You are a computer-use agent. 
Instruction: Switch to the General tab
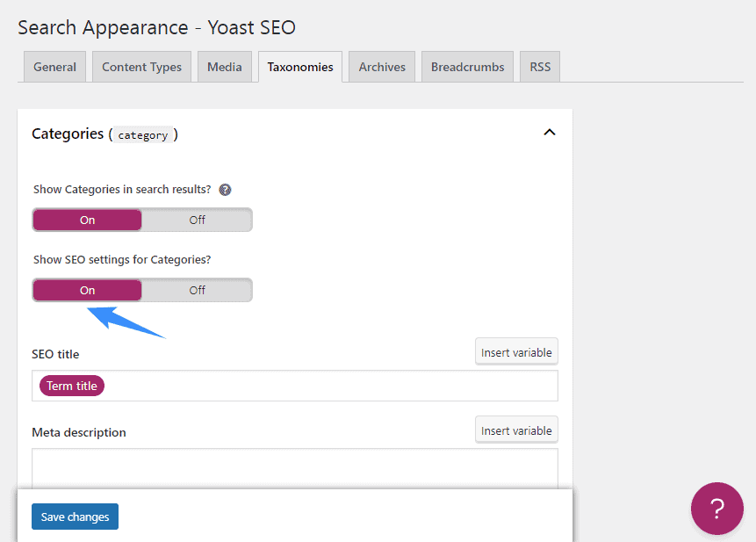click(x=54, y=67)
